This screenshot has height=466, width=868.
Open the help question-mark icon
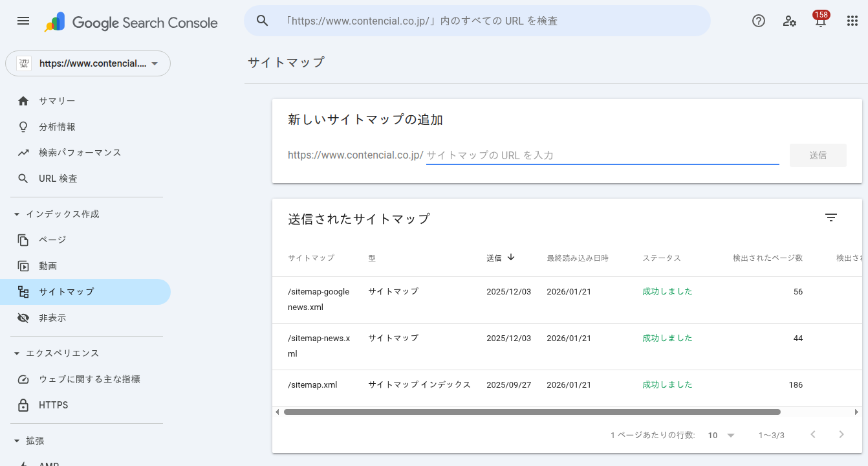pos(758,21)
